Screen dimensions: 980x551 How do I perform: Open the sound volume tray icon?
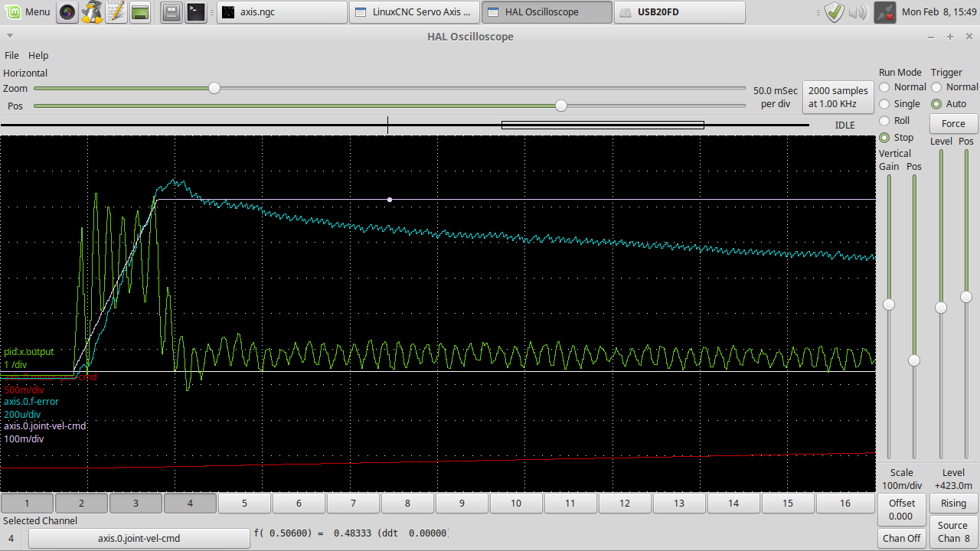tap(858, 11)
